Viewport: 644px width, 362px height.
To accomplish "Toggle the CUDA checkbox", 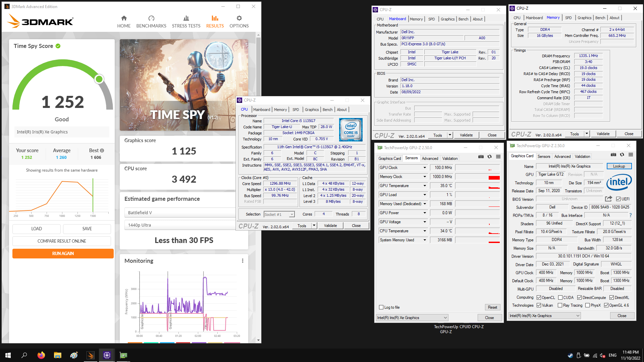I will 560,298.
